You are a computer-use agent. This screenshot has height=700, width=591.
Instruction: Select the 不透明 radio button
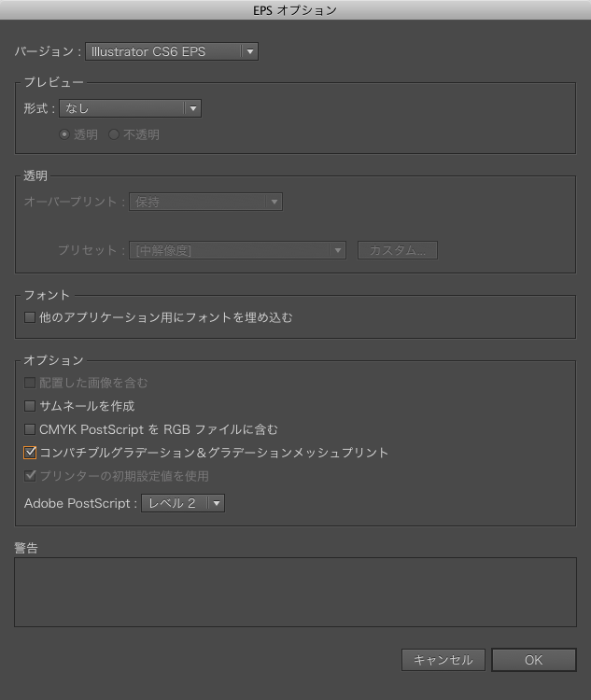(114, 134)
